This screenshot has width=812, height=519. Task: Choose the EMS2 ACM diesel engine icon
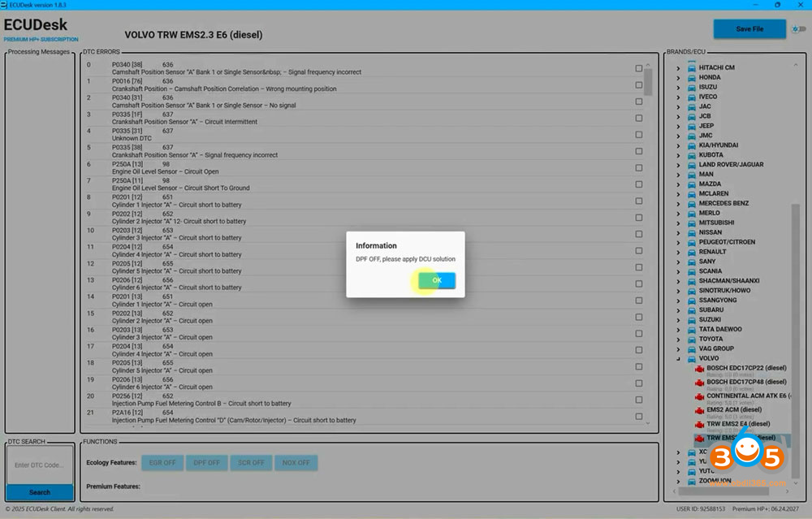pos(699,410)
